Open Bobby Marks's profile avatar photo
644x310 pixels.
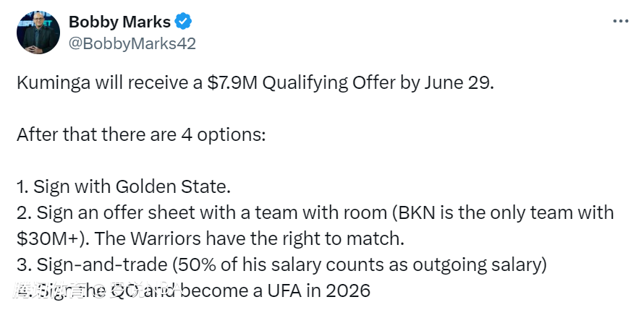click(38, 33)
